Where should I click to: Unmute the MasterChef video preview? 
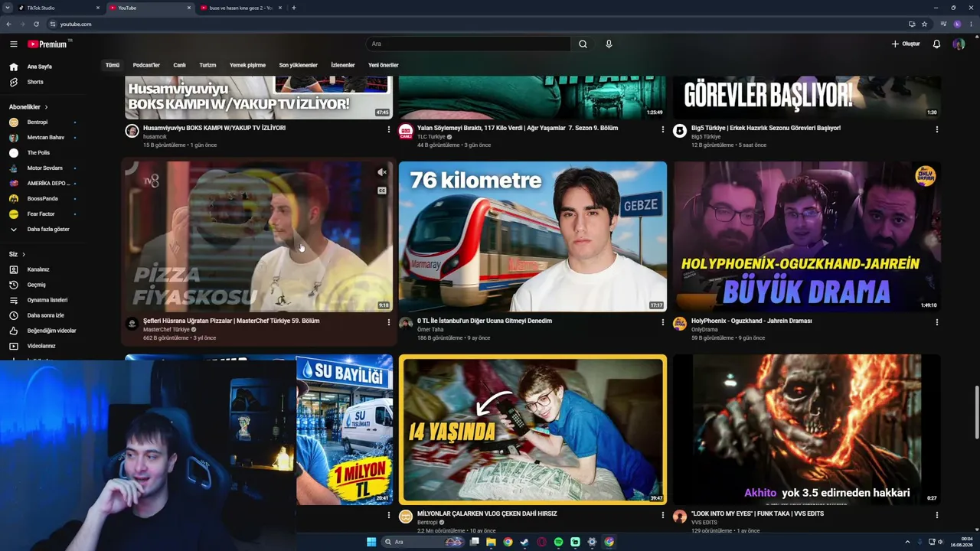click(x=382, y=172)
